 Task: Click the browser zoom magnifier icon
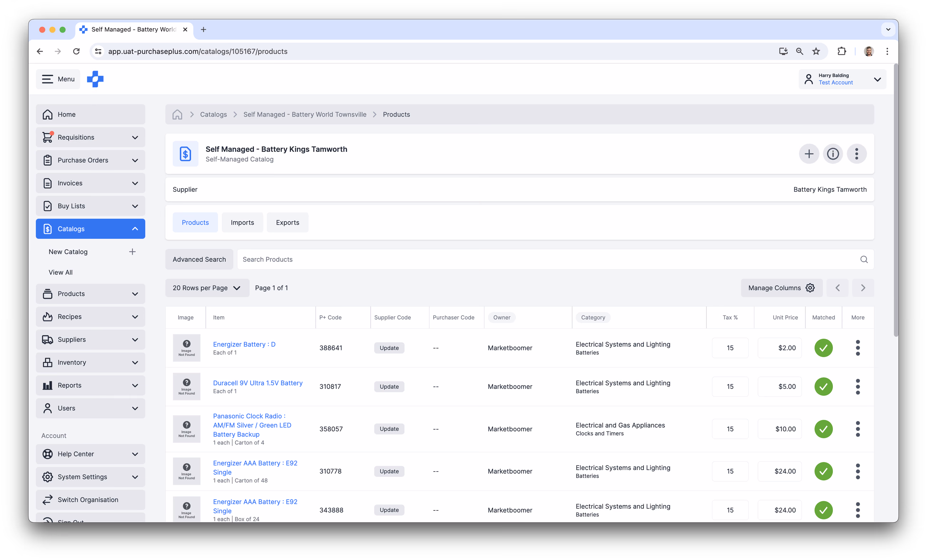tap(799, 51)
